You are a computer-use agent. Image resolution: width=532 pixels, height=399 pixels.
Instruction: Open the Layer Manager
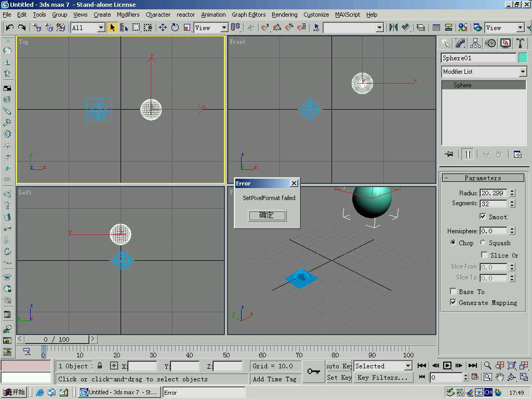click(421, 28)
